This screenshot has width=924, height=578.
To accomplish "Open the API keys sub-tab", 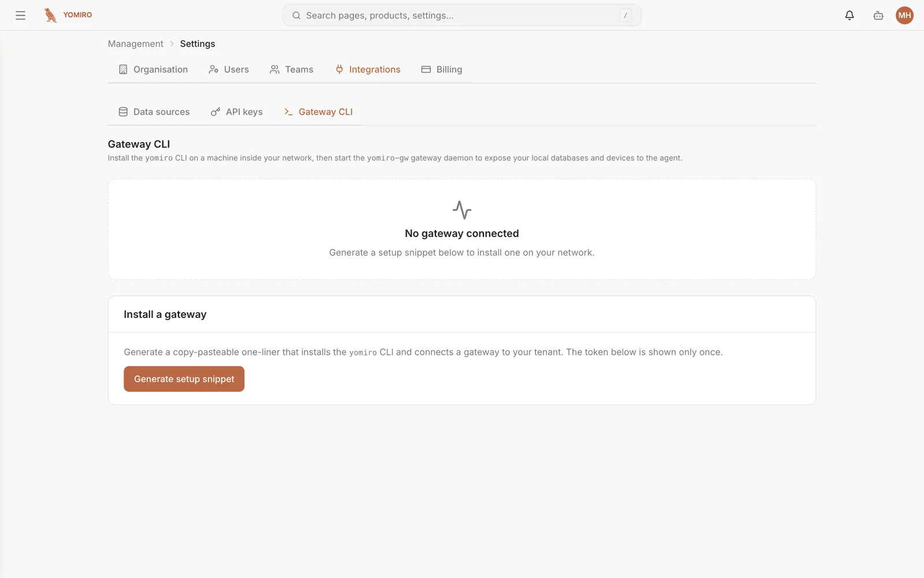I will coord(237,112).
